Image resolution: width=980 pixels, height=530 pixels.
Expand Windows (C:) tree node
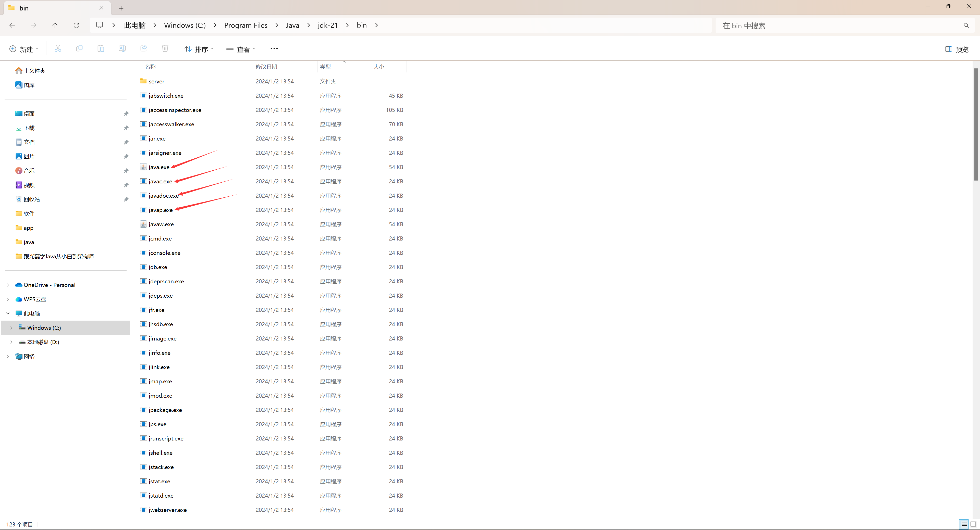(x=11, y=328)
